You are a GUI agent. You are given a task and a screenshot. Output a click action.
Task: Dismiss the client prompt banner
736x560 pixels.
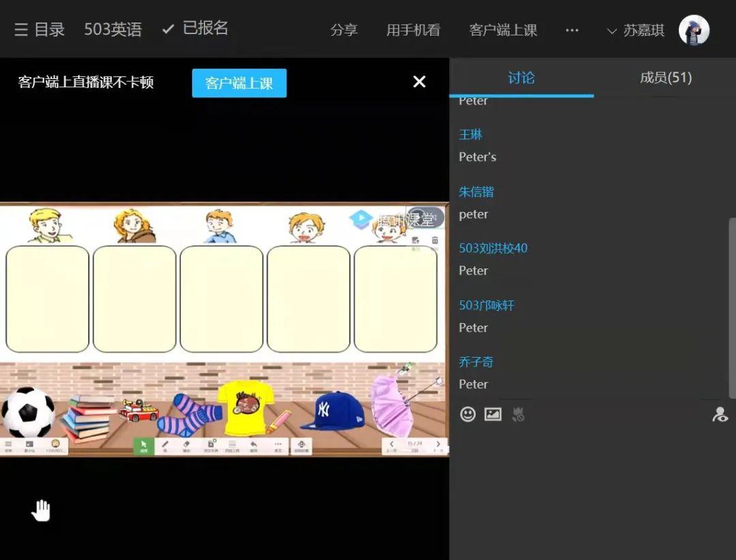[x=419, y=82]
